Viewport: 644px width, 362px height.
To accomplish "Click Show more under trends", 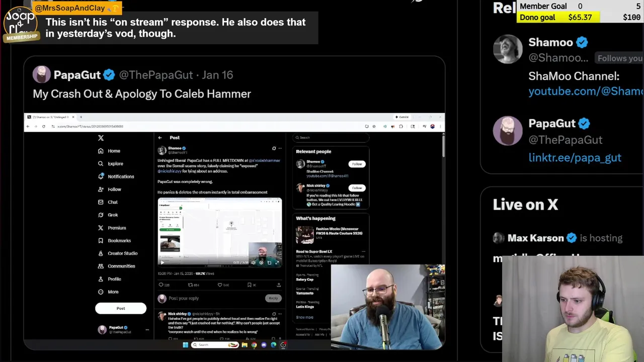I will coord(304,317).
